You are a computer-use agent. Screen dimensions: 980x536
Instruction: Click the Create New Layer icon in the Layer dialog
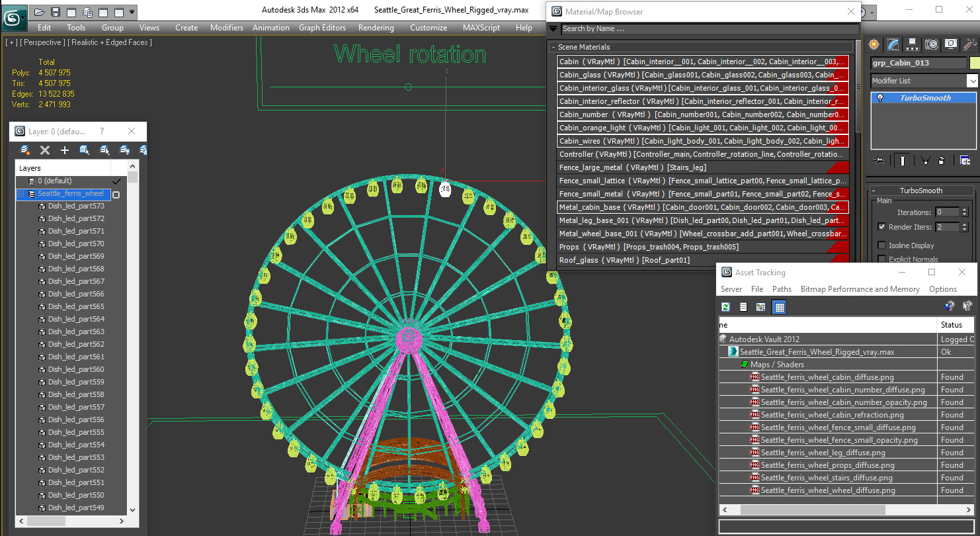(24, 150)
